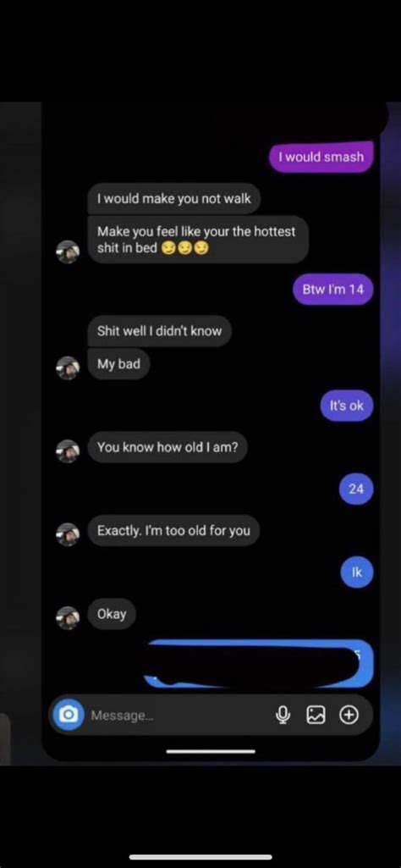Tap the avatar beside the smirking emoji message

(68, 252)
